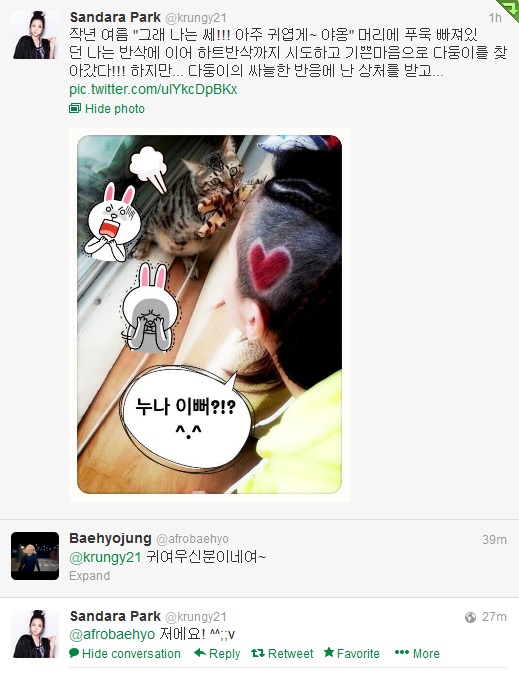The image size is (519, 674).
Task: Click the cat photo with heart haircut
Action: pos(209,314)
